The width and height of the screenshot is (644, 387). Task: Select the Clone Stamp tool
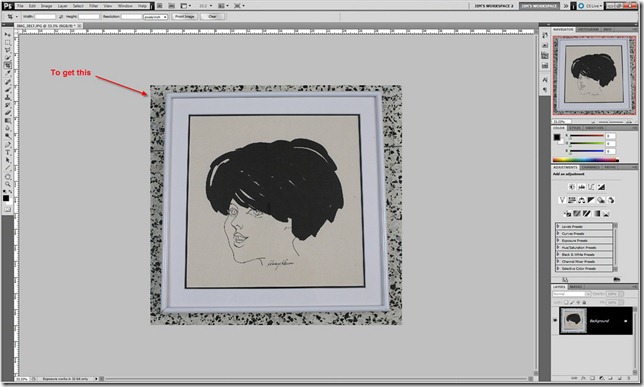click(7, 97)
